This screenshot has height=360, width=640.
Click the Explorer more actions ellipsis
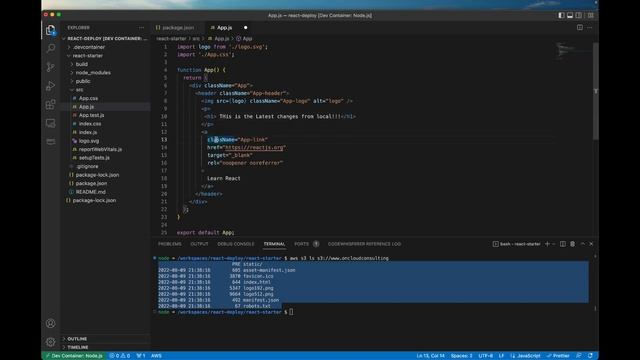pos(141,28)
